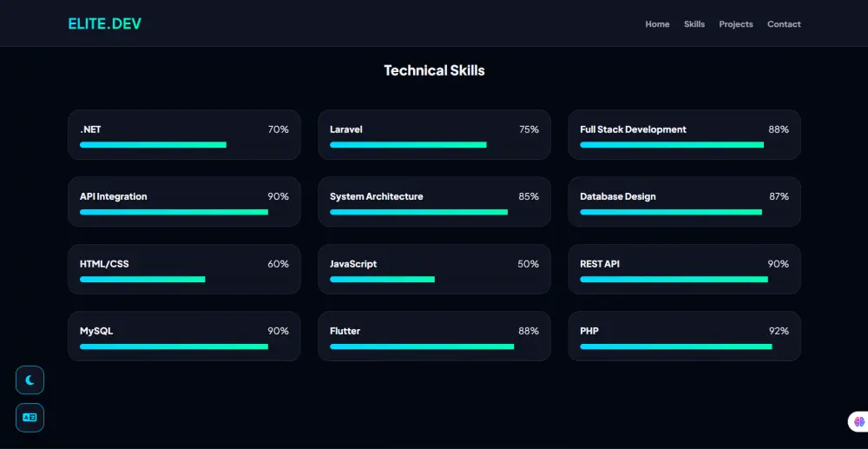The width and height of the screenshot is (868, 449).
Task: Open the Contact nav link
Action: tap(784, 24)
